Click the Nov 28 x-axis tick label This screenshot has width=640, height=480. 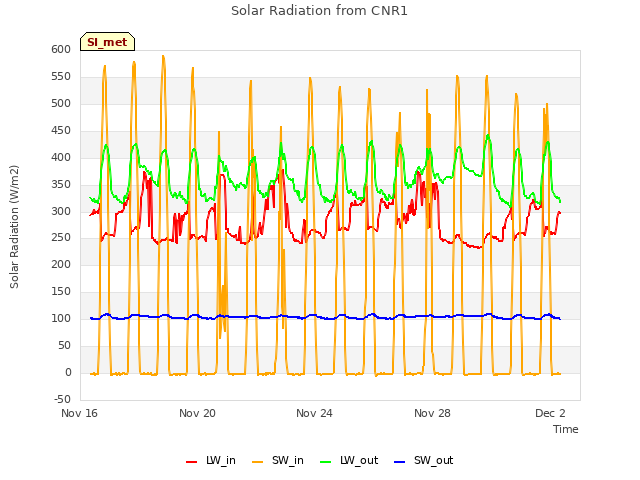(432, 413)
